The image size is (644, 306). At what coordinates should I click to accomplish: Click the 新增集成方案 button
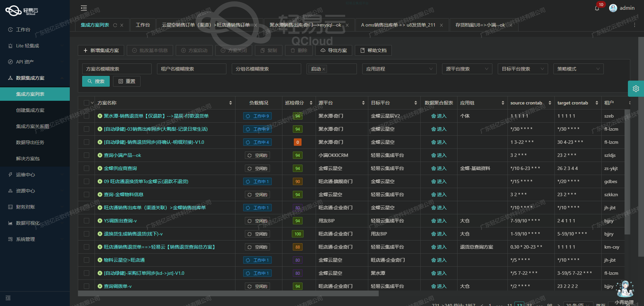[x=101, y=50]
